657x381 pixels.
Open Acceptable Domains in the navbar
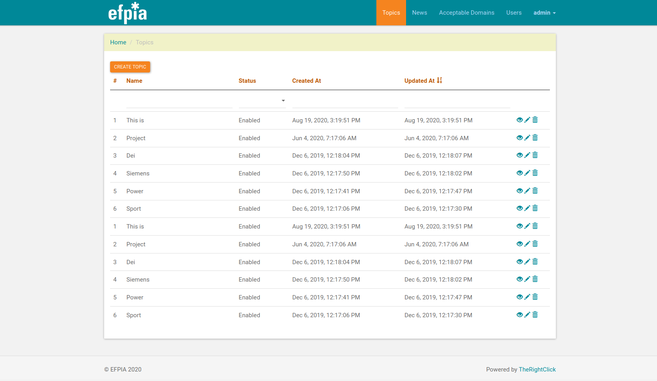[x=466, y=13]
